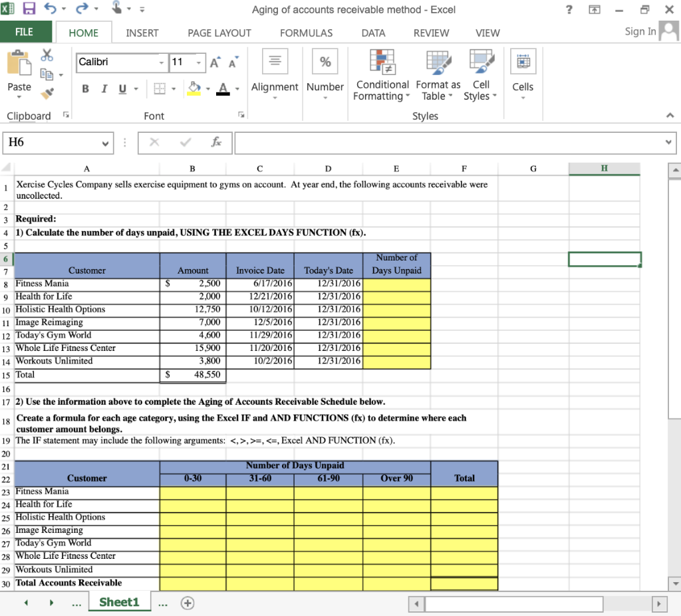Go to previous sheet arrow
This screenshot has height=616, width=681.
pyautogui.click(x=26, y=603)
